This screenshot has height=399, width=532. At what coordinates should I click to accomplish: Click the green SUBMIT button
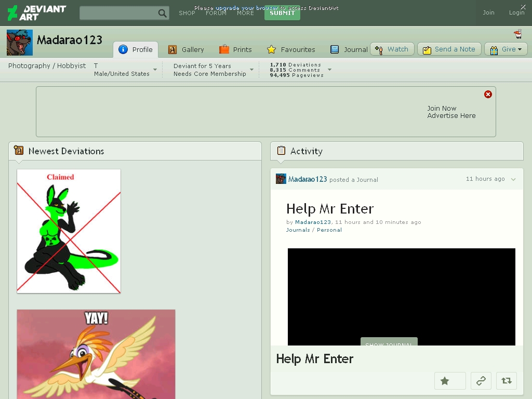pos(282,13)
